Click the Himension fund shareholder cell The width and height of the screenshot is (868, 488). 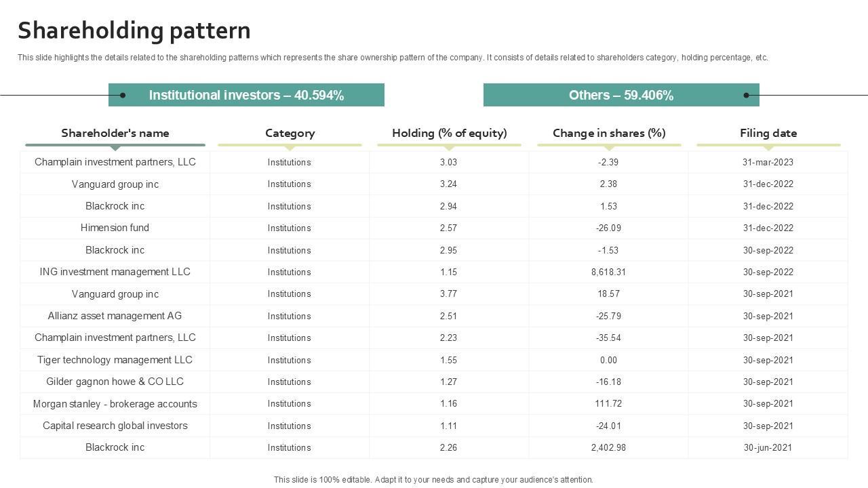[115, 228]
